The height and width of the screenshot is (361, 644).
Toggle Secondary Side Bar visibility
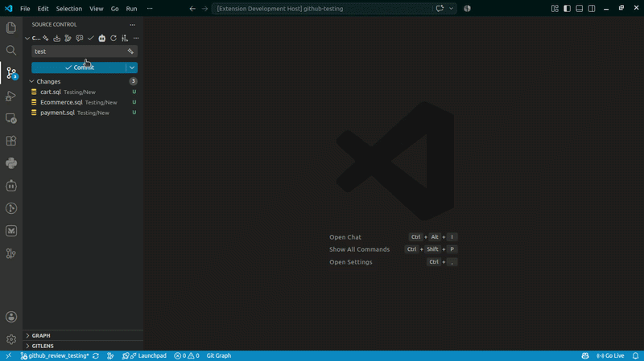coord(592,8)
